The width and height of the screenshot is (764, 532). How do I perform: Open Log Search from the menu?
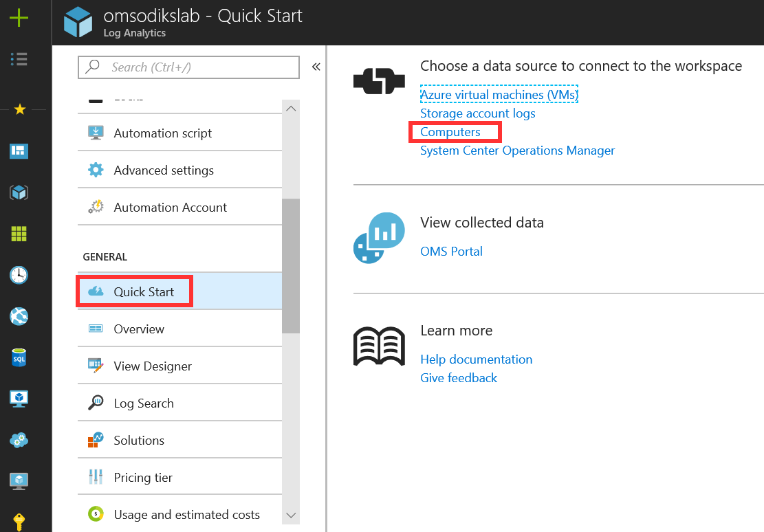click(x=179, y=403)
